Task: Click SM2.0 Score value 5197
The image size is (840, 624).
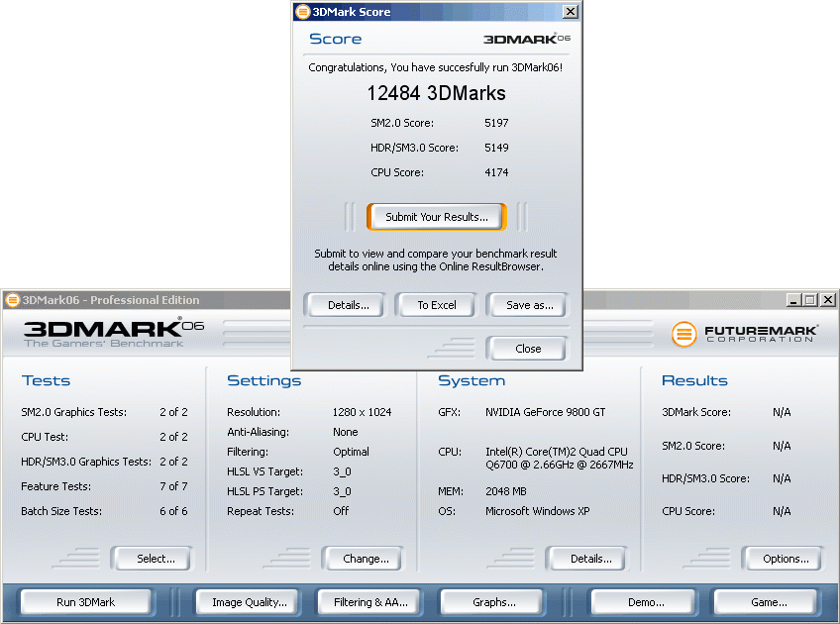Action: (496, 123)
